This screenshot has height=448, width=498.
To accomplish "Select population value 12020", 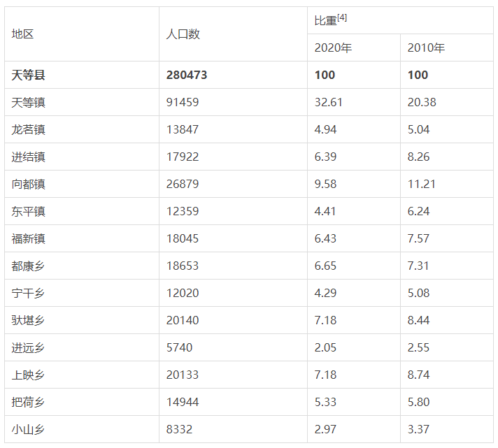I will 183,294.
